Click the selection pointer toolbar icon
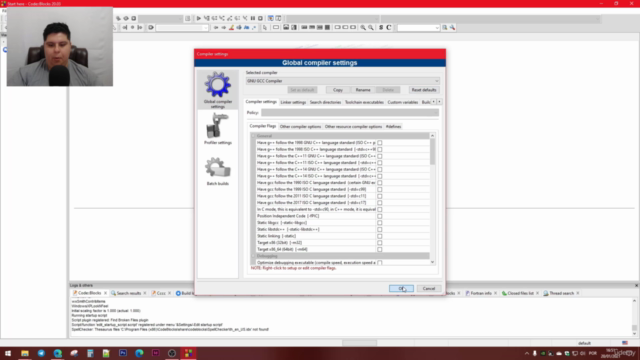Image resolution: width=640 pixels, height=360 pixels. tap(264, 27)
